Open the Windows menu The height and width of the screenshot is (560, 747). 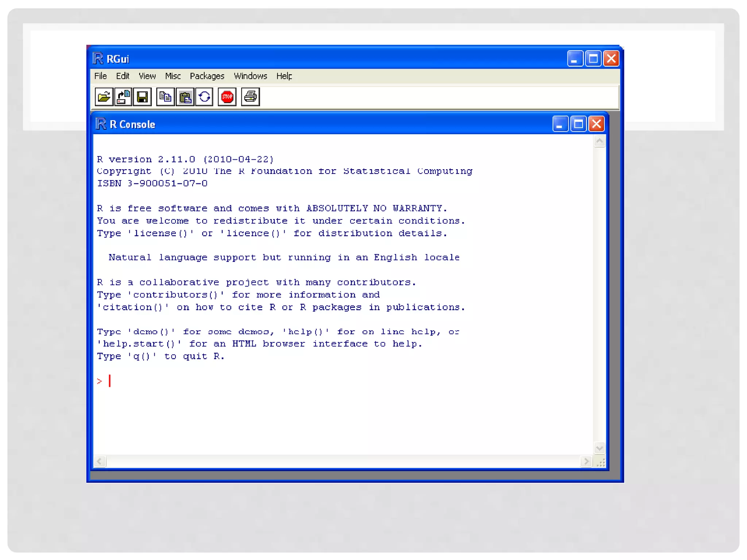click(250, 76)
